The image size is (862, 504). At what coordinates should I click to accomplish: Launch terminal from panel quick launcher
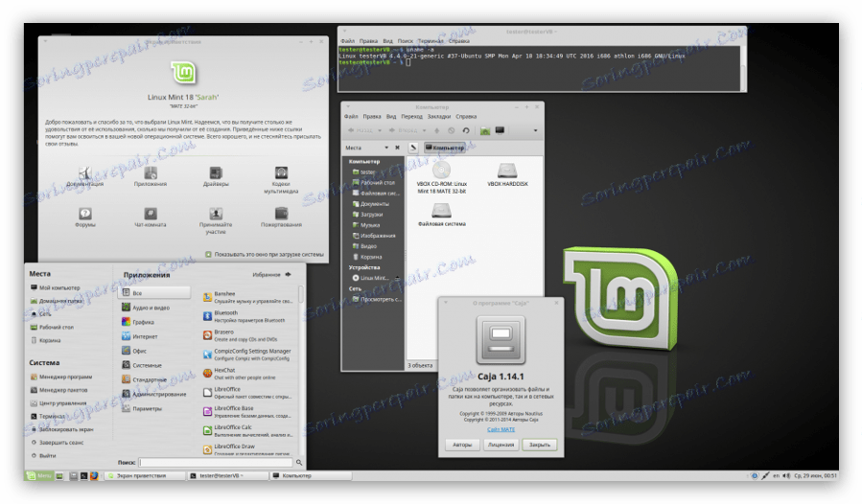click(83, 476)
